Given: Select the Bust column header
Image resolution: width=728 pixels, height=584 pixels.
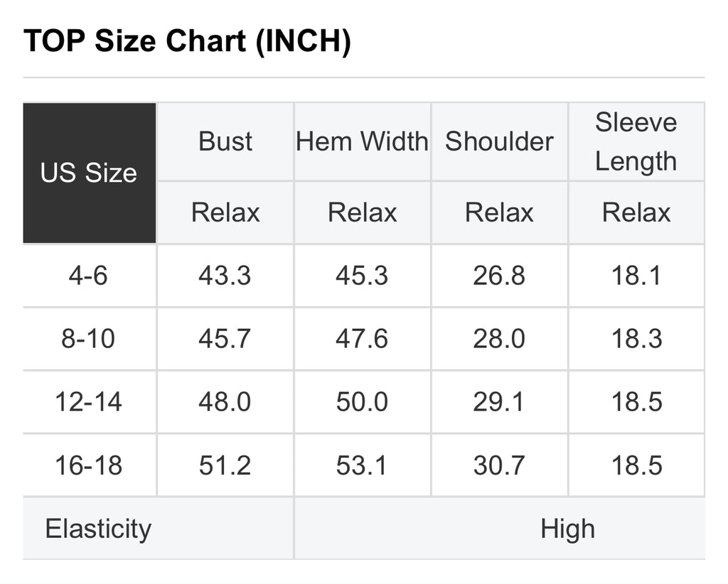Looking at the screenshot, I should pos(225,141).
